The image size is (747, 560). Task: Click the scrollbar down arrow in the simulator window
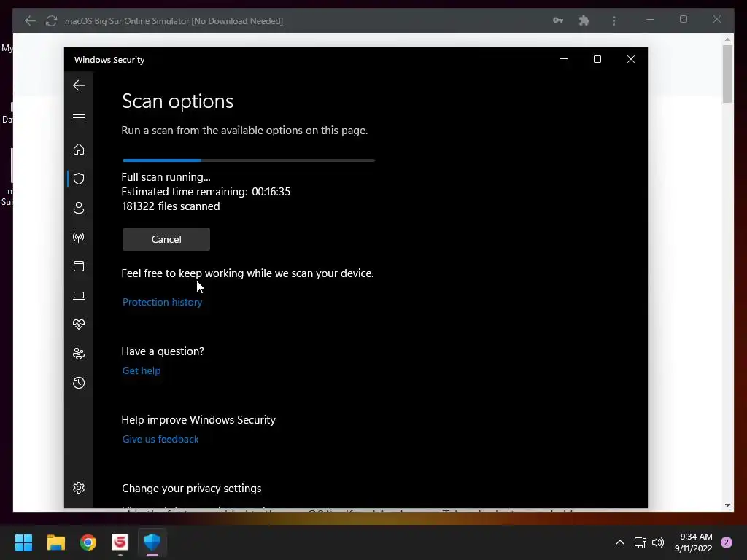727,505
